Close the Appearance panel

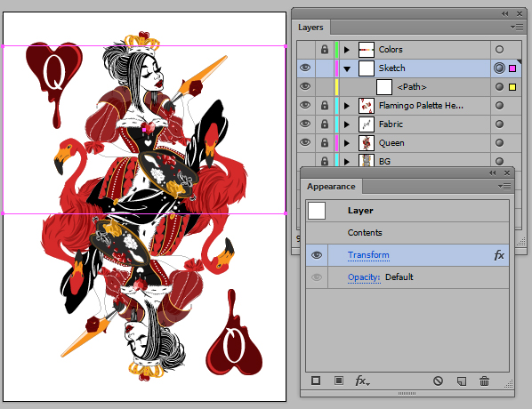(x=507, y=173)
